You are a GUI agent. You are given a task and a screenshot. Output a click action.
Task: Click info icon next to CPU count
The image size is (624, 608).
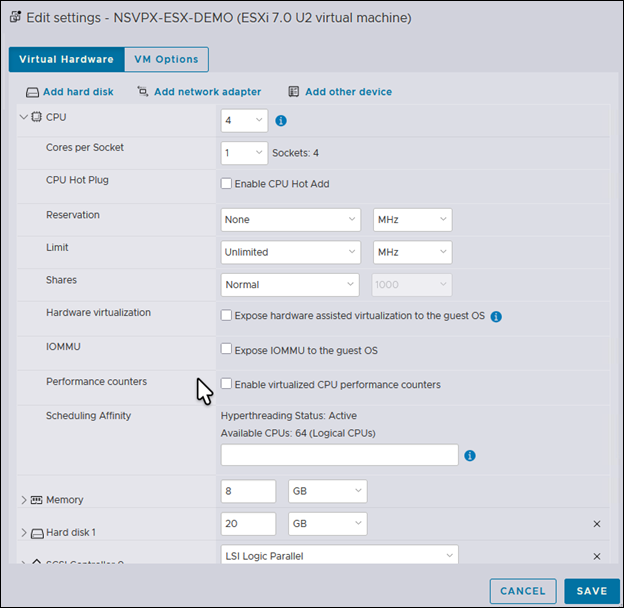(x=281, y=121)
